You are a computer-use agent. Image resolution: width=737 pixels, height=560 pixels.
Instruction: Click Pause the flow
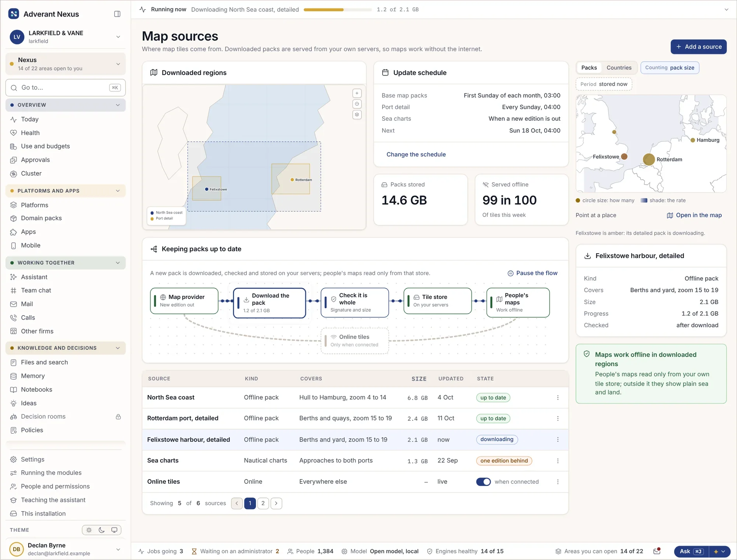coord(532,273)
